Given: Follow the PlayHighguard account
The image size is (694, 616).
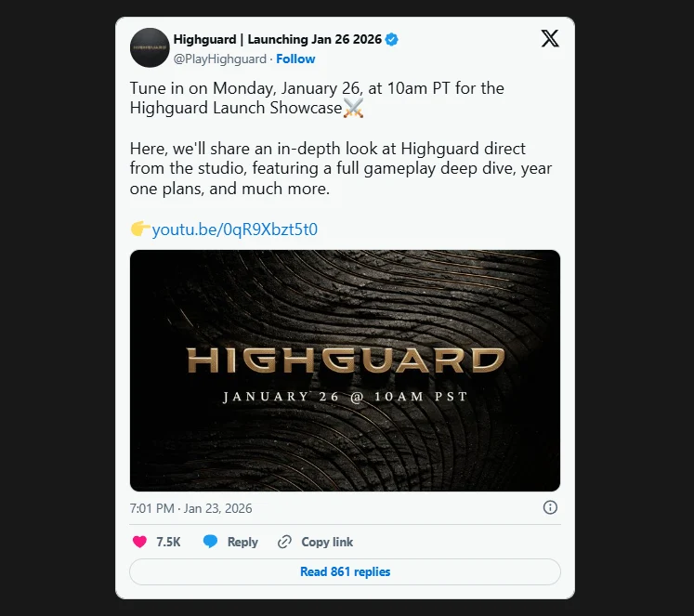Looking at the screenshot, I should (295, 59).
